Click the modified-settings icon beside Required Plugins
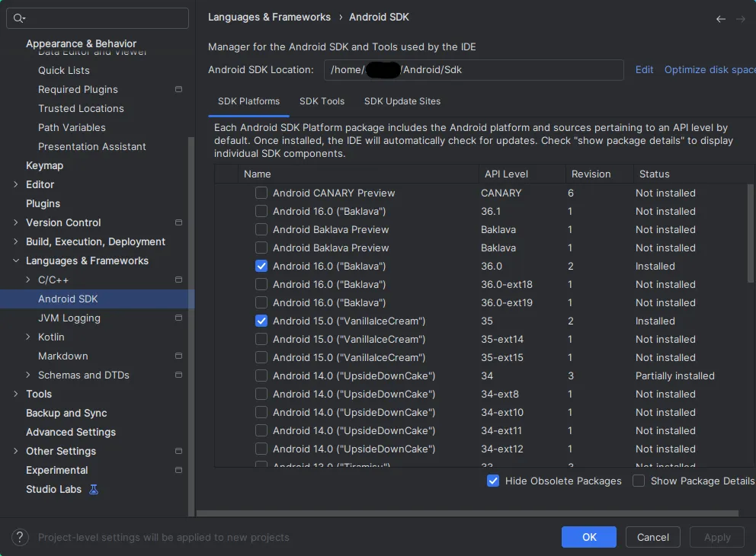The height and width of the screenshot is (556, 756). pos(178,89)
